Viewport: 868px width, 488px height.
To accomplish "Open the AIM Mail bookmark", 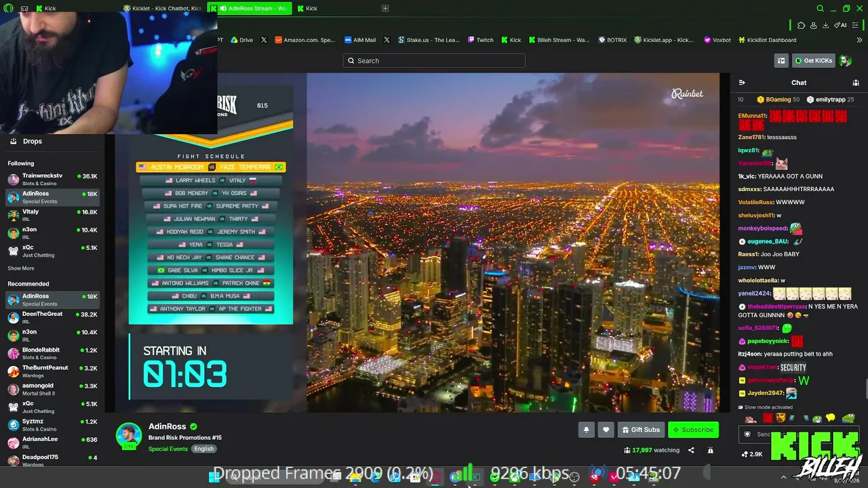I will click(360, 40).
